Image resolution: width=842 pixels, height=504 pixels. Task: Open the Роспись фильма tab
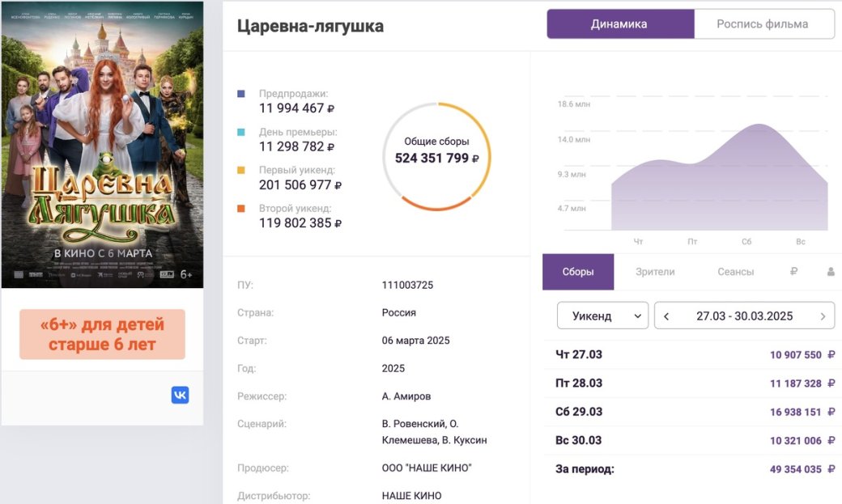(764, 24)
